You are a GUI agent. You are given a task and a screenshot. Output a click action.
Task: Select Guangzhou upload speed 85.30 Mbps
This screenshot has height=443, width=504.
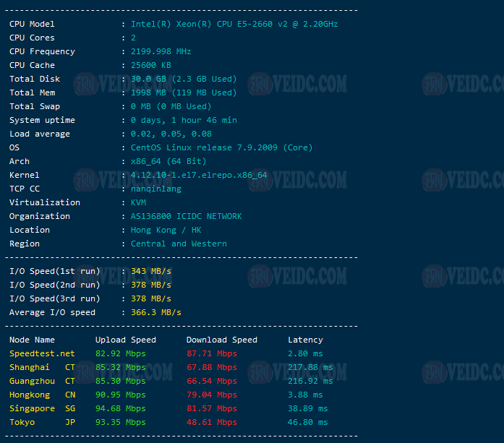(120, 382)
